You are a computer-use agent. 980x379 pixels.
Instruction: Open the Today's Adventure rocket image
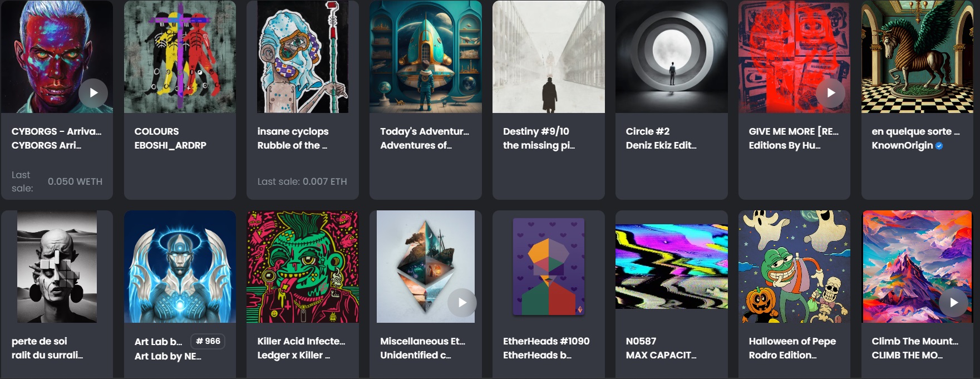(426, 57)
